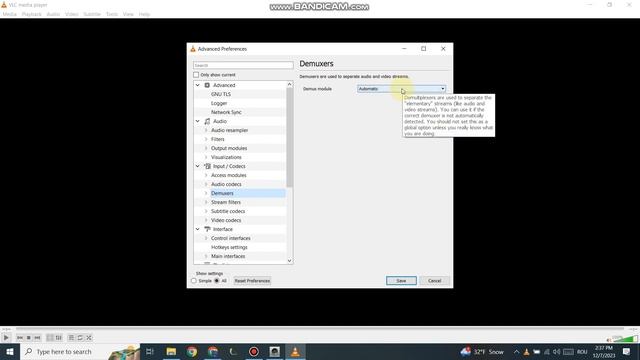Screen dimensions: 640x360
Task: Select Stream filters tree item
Action: (226, 202)
